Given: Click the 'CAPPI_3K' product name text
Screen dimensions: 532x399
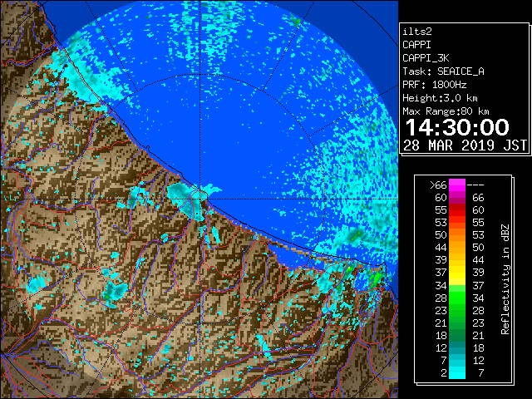Looking at the screenshot, I should (x=426, y=58).
